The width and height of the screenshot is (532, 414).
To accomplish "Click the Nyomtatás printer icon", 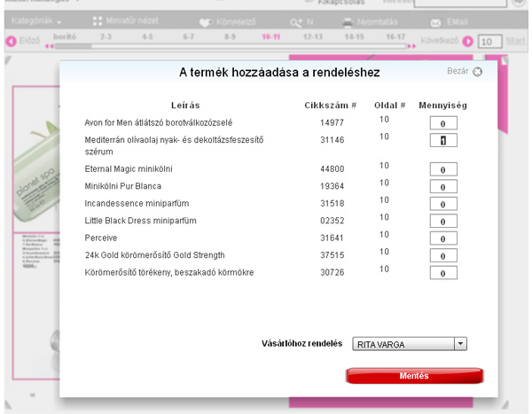I will click(348, 23).
